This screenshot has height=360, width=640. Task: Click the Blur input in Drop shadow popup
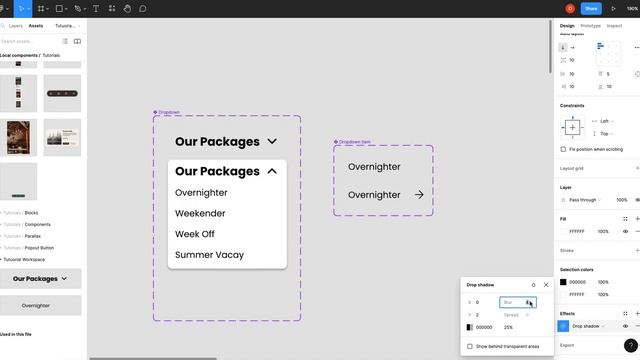[x=518, y=302]
